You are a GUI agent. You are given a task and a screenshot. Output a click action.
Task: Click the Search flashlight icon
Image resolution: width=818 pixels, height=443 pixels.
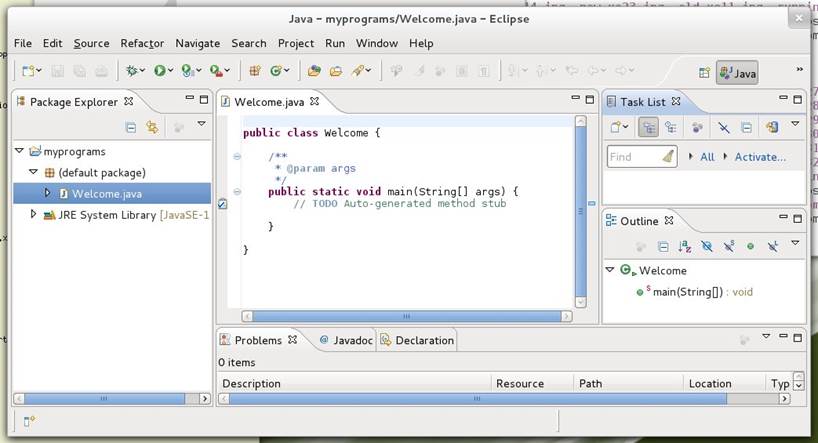point(357,71)
